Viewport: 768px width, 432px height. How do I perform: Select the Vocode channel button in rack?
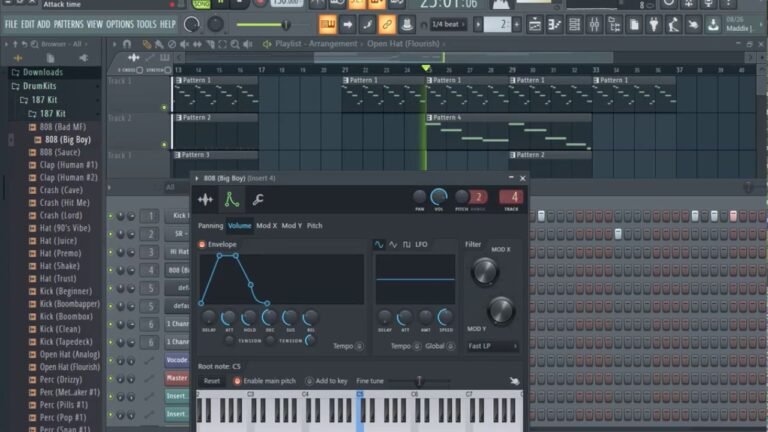tap(177, 360)
